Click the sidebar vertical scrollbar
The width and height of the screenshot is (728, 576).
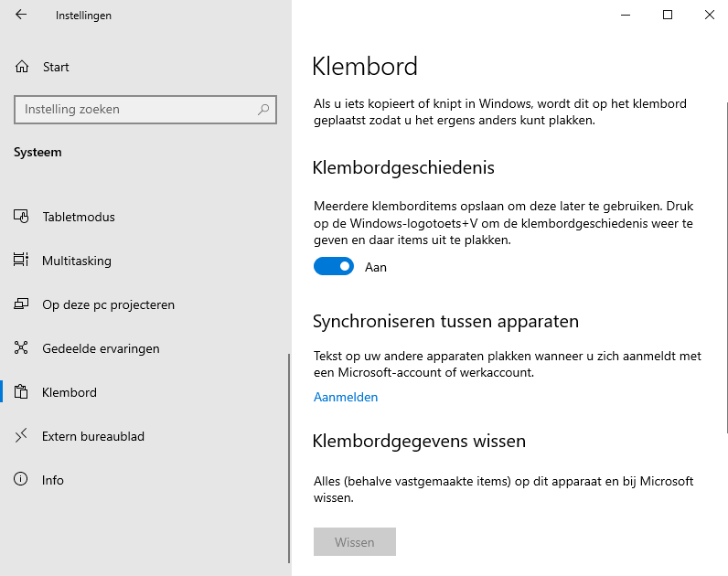pos(289,457)
